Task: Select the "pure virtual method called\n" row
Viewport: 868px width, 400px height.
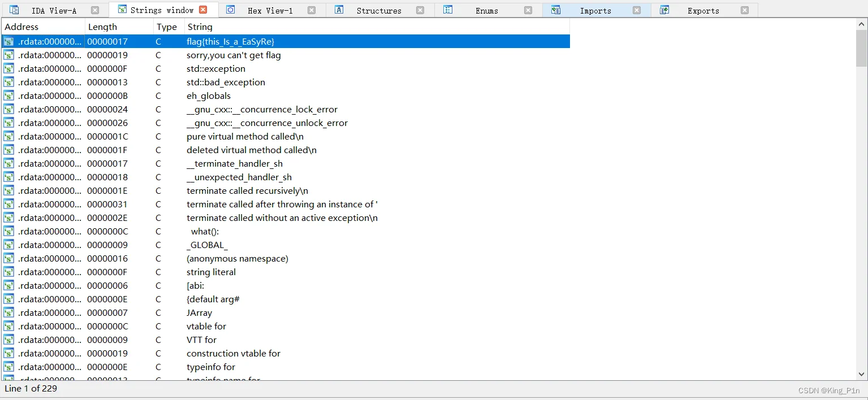Action: coord(245,137)
